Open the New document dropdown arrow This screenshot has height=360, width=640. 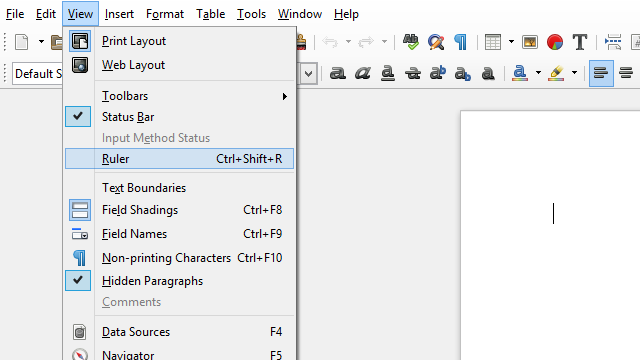pyautogui.click(x=41, y=42)
